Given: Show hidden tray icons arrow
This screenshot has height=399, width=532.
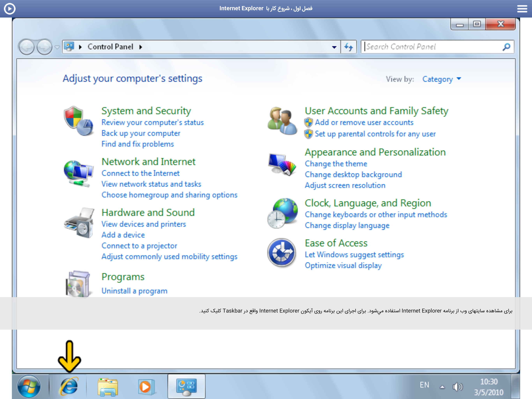Looking at the screenshot, I should 442,387.
